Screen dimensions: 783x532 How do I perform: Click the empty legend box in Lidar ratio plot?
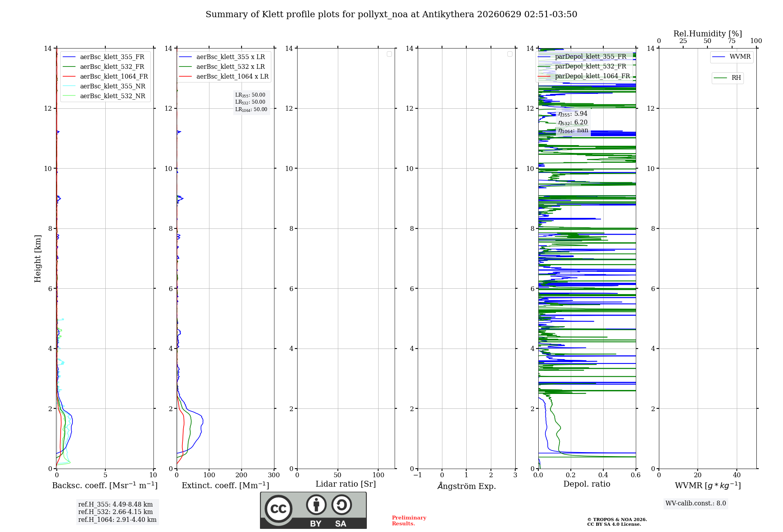[x=389, y=54]
